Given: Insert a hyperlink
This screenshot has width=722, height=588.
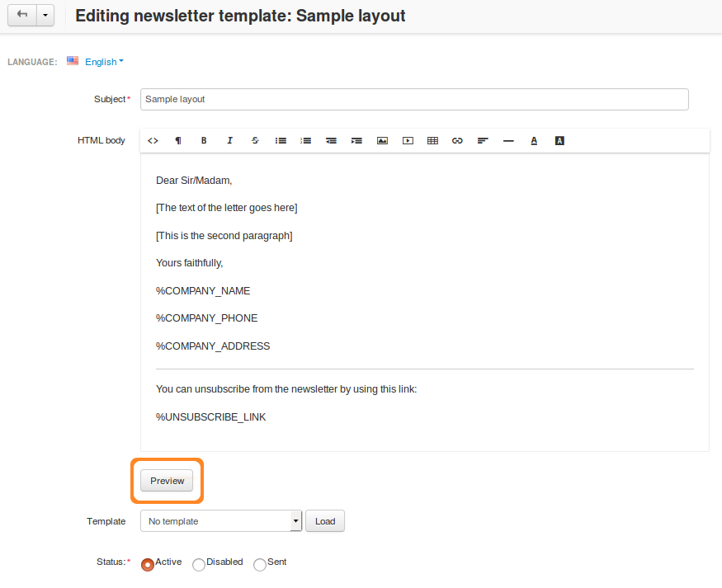Looking at the screenshot, I should (457, 141).
